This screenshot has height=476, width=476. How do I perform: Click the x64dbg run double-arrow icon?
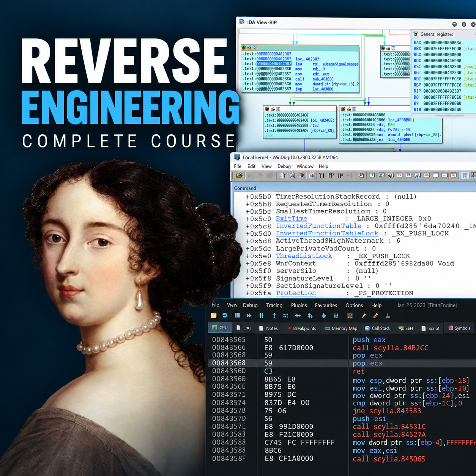pyautogui.click(x=249, y=315)
